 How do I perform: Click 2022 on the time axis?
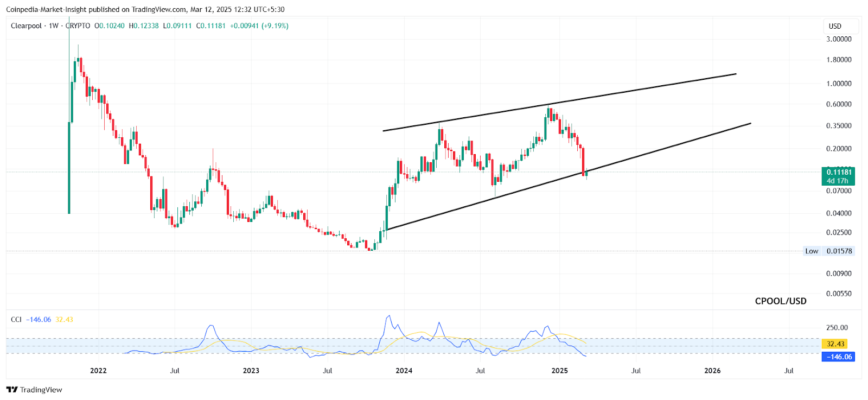(x=98, y=371)
